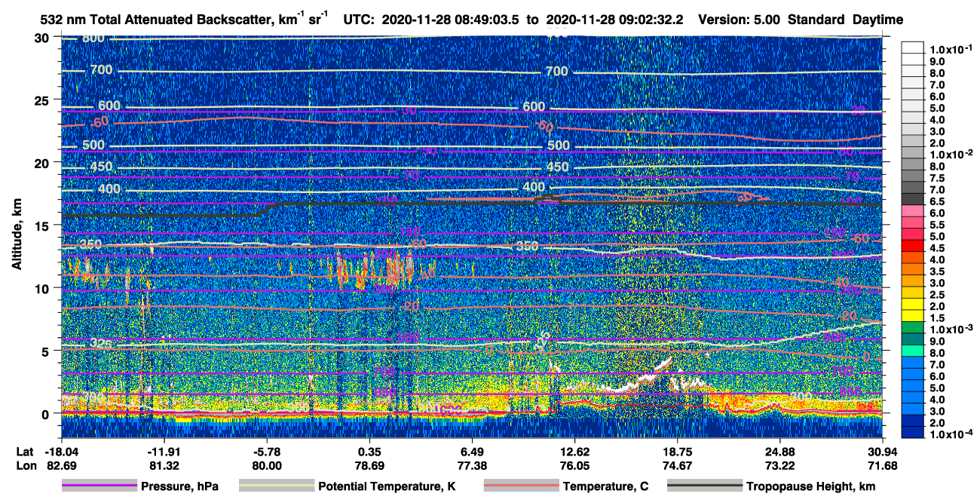The image size is (980, 503).
Task: Click the 'Pressure, hPa' legend label
Action: (x=179, y=486)
